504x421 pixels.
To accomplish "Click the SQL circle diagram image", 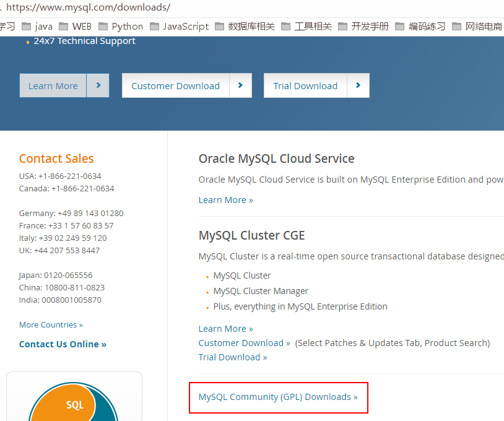I will coord(74,402).
